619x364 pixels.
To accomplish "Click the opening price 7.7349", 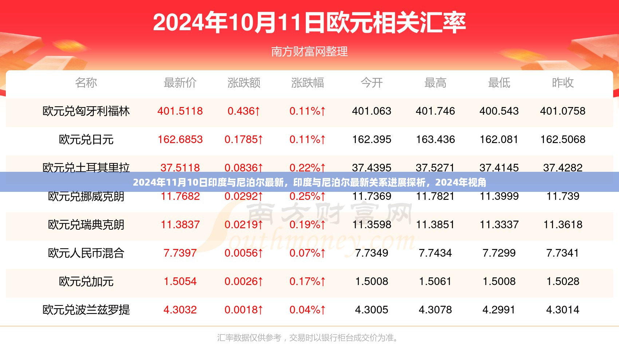I will point(371,253).
